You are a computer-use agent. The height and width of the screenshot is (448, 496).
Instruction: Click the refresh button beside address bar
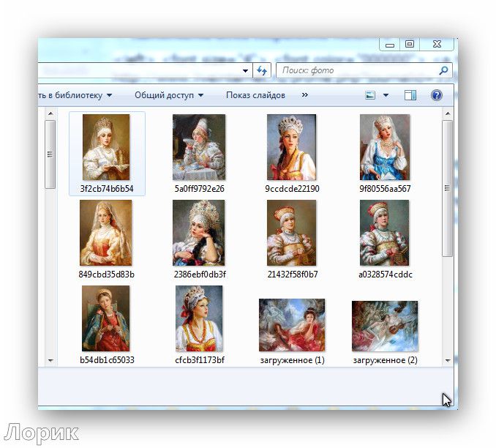pos(262,71)
